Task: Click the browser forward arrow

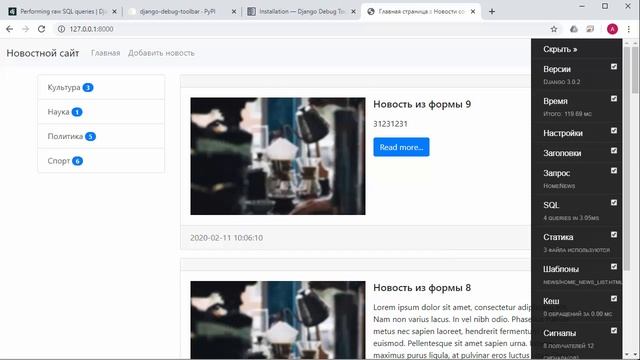Action: coord(25,29)
